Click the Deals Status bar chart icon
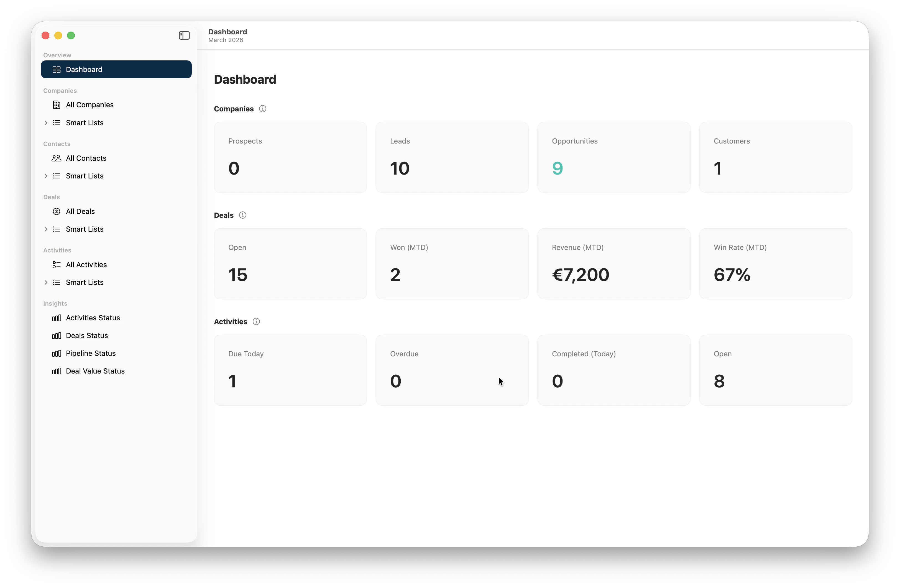Image resolution: width=900 pixels, height=588 pixels. (56, 336)
